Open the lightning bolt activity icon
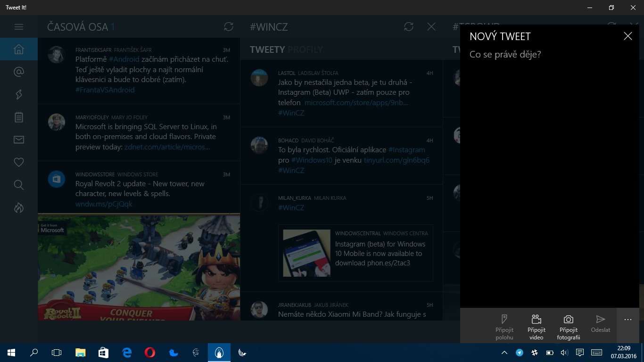 [x=19, y=94]
